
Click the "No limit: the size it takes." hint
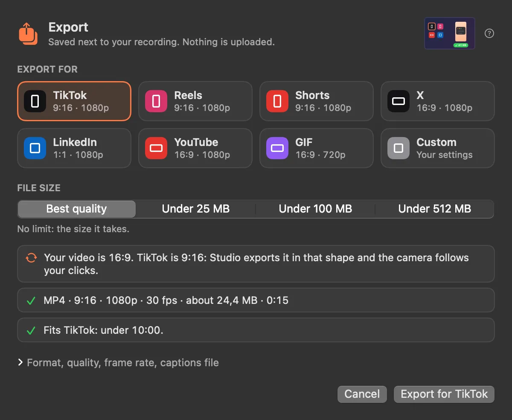coord(73,229)
